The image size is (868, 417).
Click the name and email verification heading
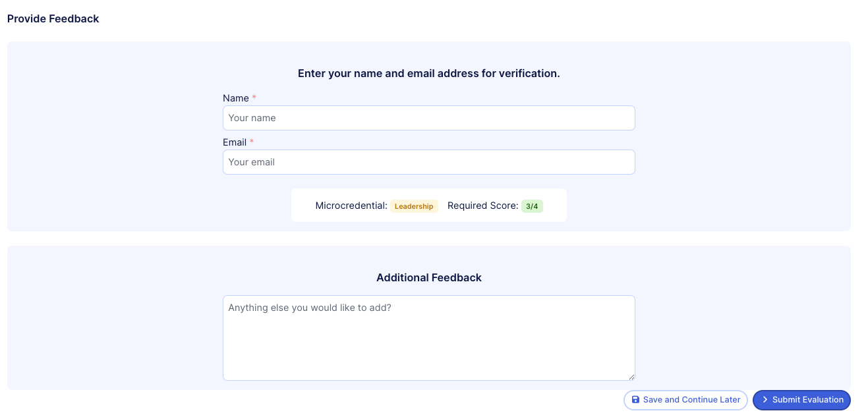[x=428, y=73]
